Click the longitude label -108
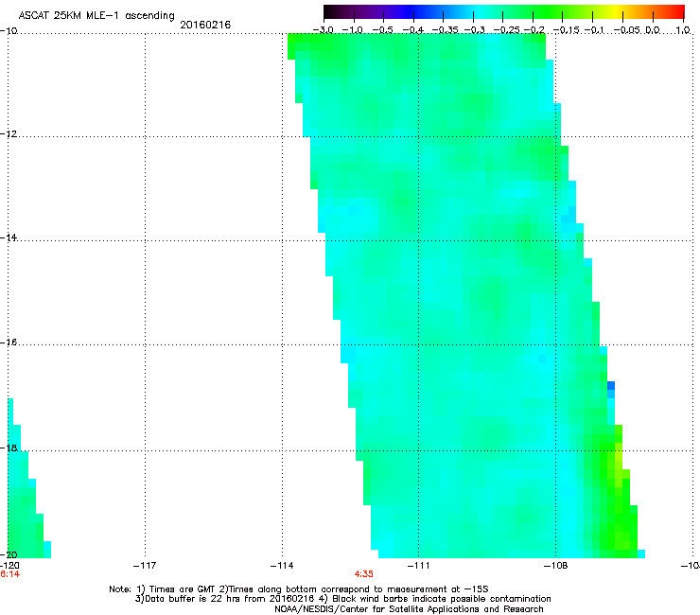Image resolution: width=700 pixels, height=615 pixels. click(556, 566)
